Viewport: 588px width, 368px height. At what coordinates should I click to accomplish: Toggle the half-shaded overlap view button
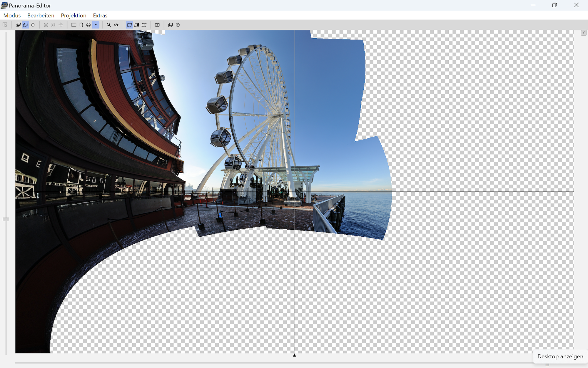point(137,25)
